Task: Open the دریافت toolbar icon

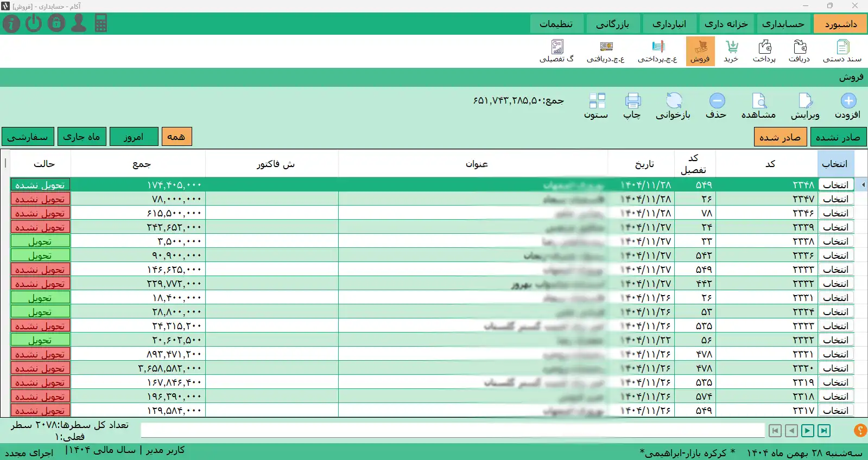Action: 799,52
